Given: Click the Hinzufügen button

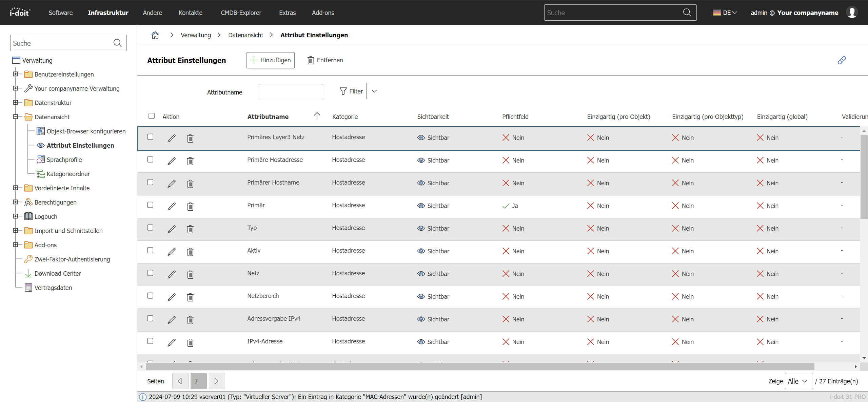Looking at the screenshot, I should 270,60.
